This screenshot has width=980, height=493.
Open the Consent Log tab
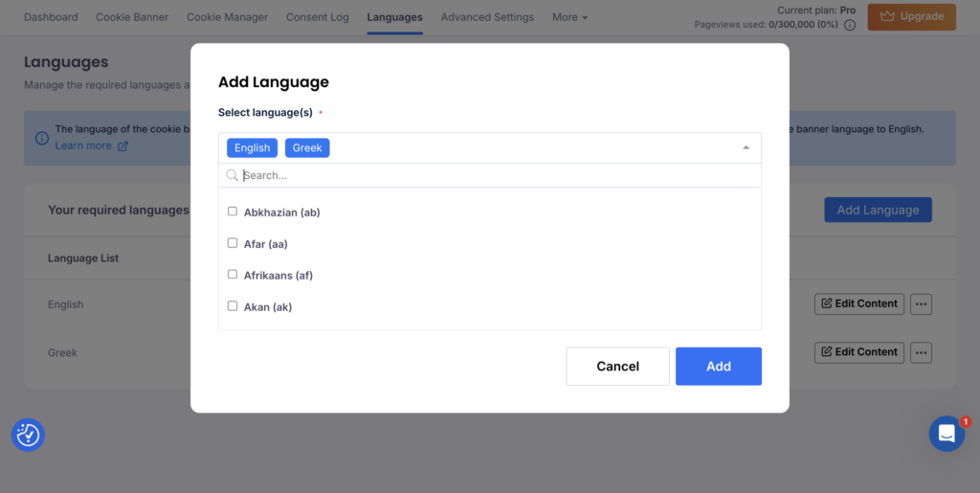pyautogui.click(x=317, y=17)
